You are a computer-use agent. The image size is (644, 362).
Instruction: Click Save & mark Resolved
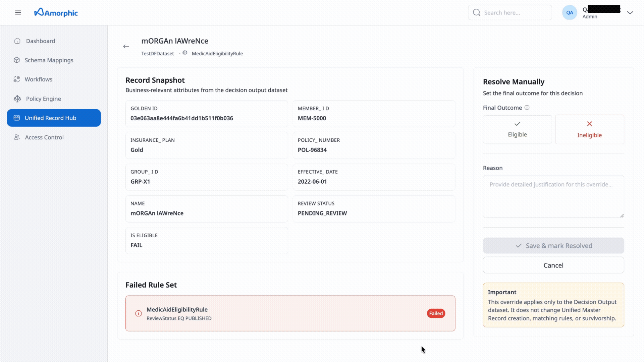pyautogui.click(x=553, y=245)
